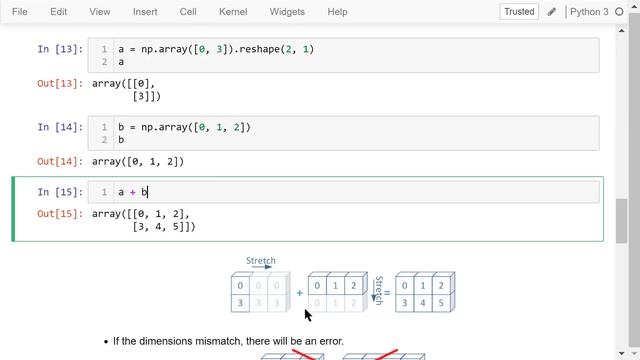Click the kernel idle circle indicator
Viewport: 640px width, 360px height.
coord(619,12)
